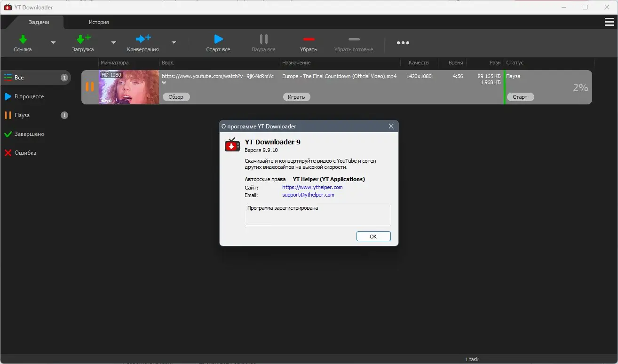The height and width of the screenshot is (364, 618).
Task: Select the В процессе filter
Action: click(36, 96)
